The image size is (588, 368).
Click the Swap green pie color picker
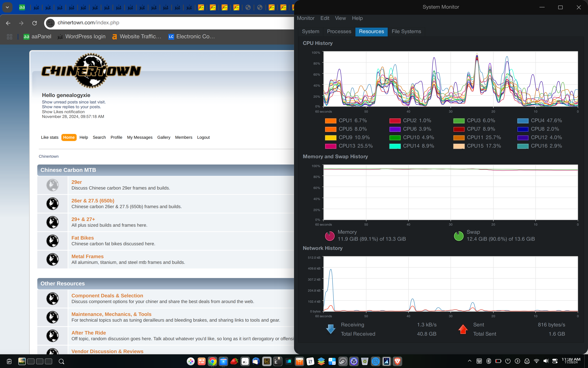point(459,236)
